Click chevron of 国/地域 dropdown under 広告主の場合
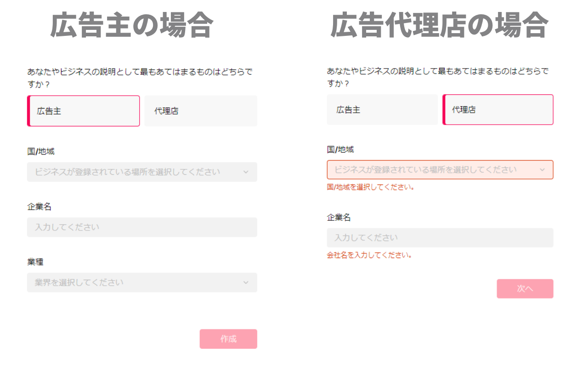 [246, 172]
